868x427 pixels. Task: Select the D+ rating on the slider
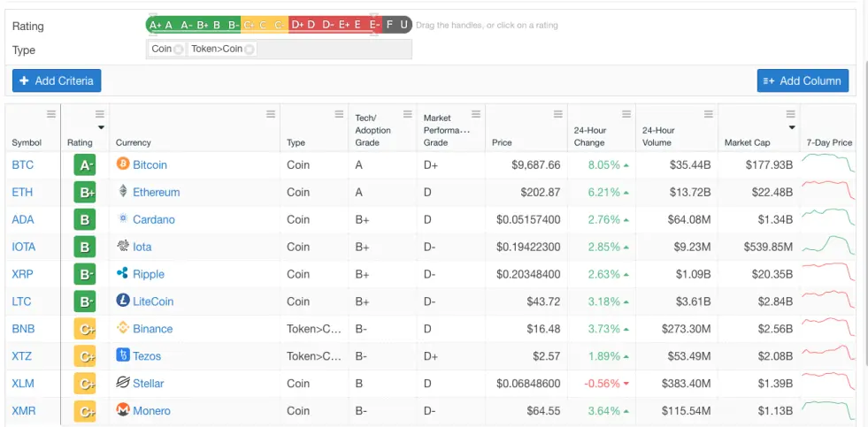tap(297, 25)
